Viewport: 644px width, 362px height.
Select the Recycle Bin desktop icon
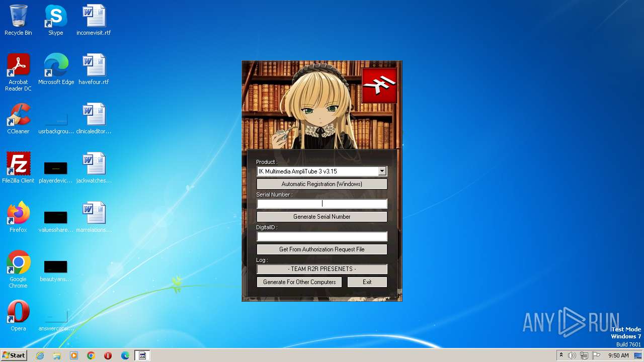(18, 20)
